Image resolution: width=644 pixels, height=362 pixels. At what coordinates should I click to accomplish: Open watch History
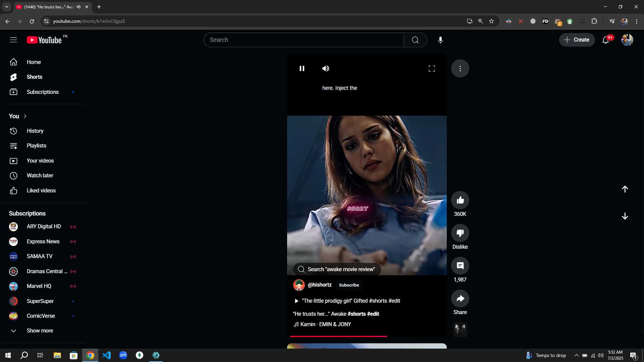pyautogui.click(x=43, y=131)
